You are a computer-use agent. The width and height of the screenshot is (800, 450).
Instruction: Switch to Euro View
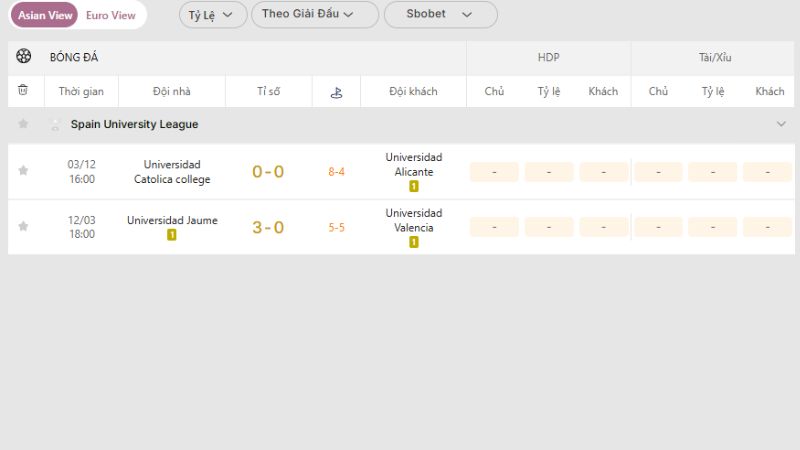[111, 15]
